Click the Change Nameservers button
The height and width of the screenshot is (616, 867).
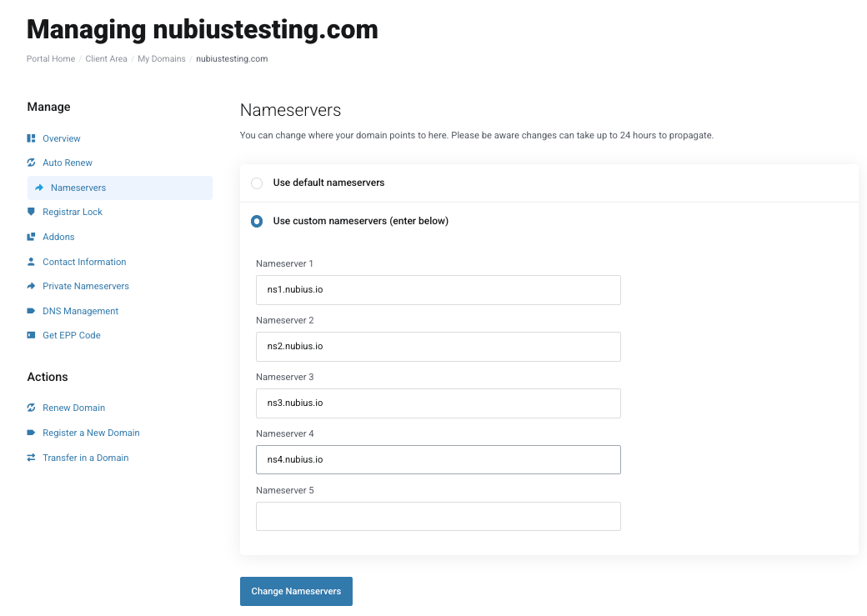tap(296, 592)
